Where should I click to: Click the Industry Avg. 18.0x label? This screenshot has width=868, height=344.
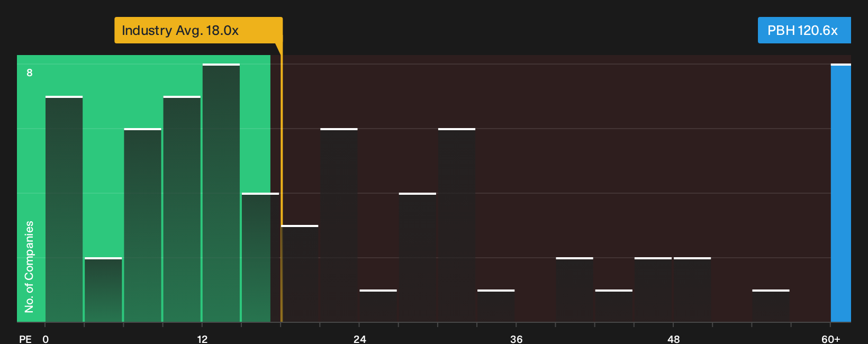tap(198, 30)
